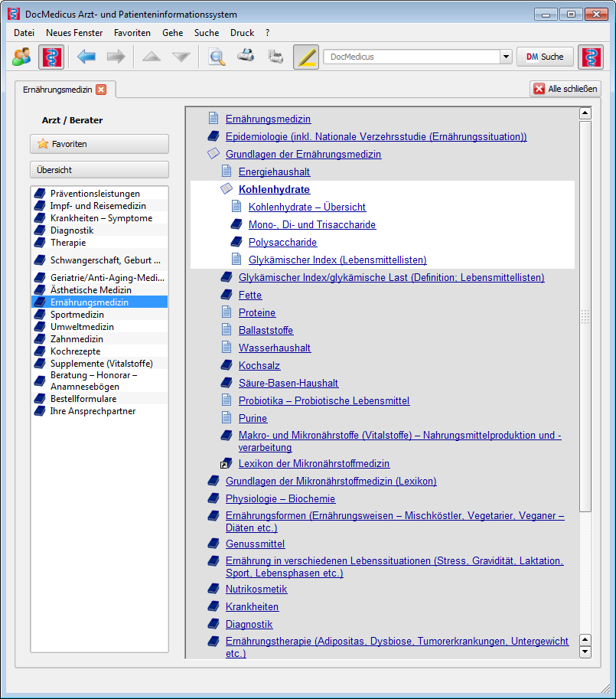Open dropdown arrow of DocMedicus search box

[x=506, y=57]
